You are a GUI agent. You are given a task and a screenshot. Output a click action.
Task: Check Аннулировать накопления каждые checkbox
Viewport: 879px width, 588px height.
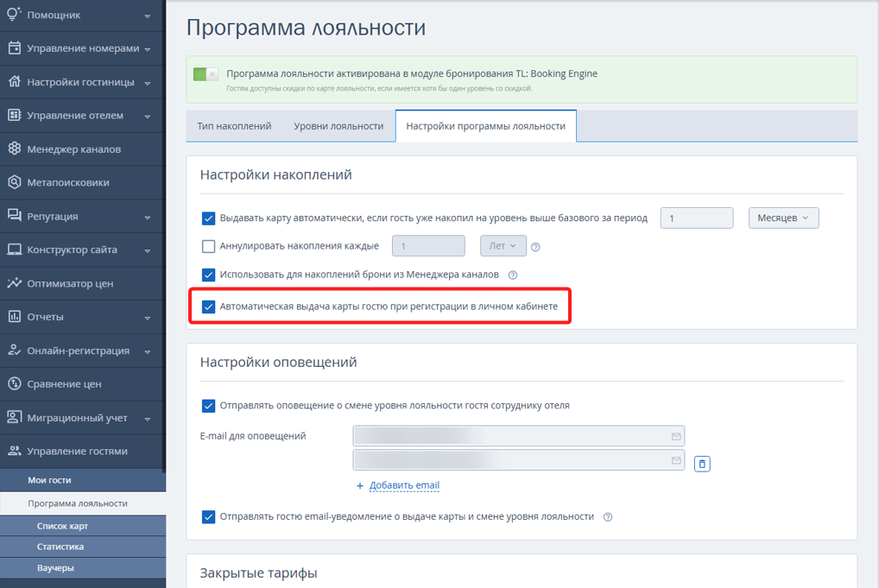coord(208,246)
